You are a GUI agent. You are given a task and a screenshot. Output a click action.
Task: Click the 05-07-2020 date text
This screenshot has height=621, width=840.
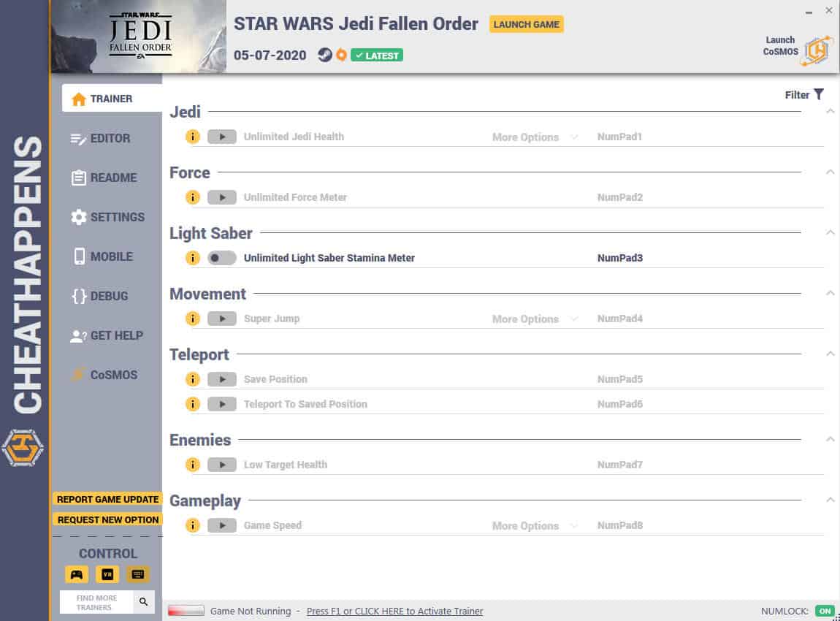(270, 56)
